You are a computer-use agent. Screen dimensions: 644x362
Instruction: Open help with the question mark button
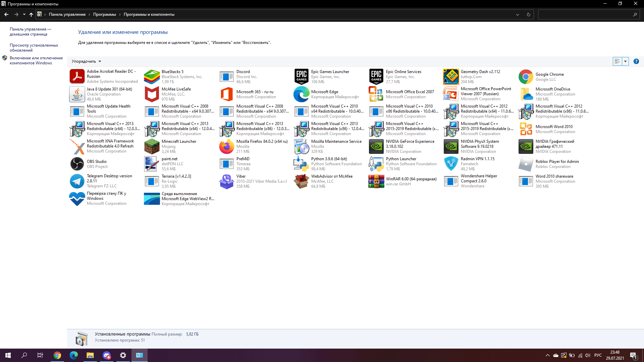tap(636, 61)
